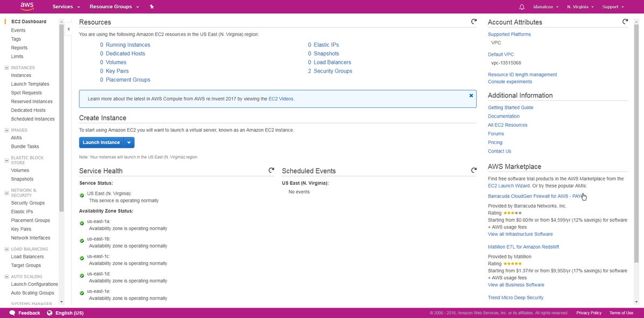644x318 pixels.
Task: Collapse the IMAGES sidebar section
Action: click(x=6, y=130)
